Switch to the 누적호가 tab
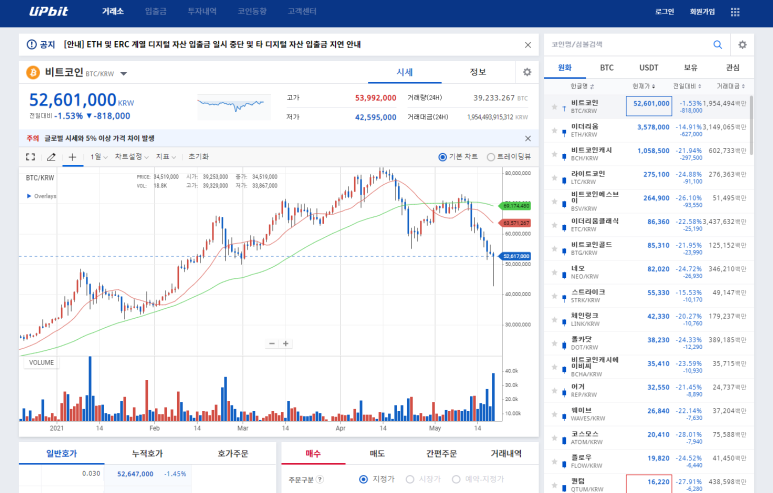This screenshot has width=773, height=493. point(147,454)
